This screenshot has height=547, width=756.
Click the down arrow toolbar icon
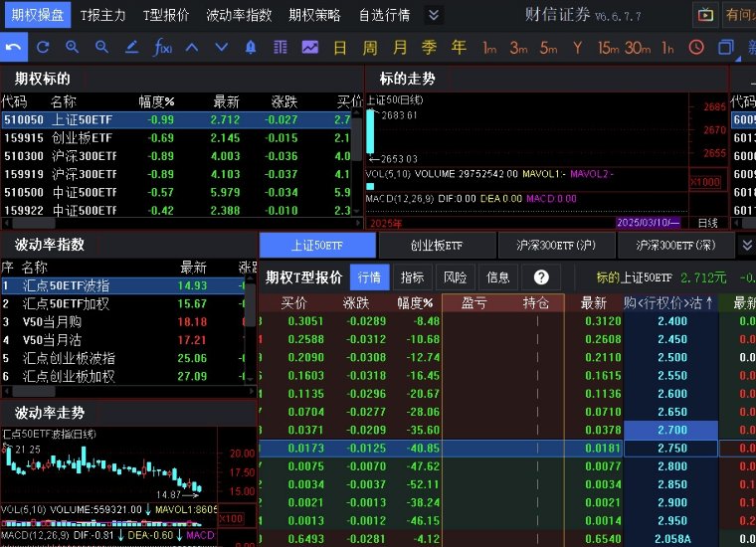(221, 47)
